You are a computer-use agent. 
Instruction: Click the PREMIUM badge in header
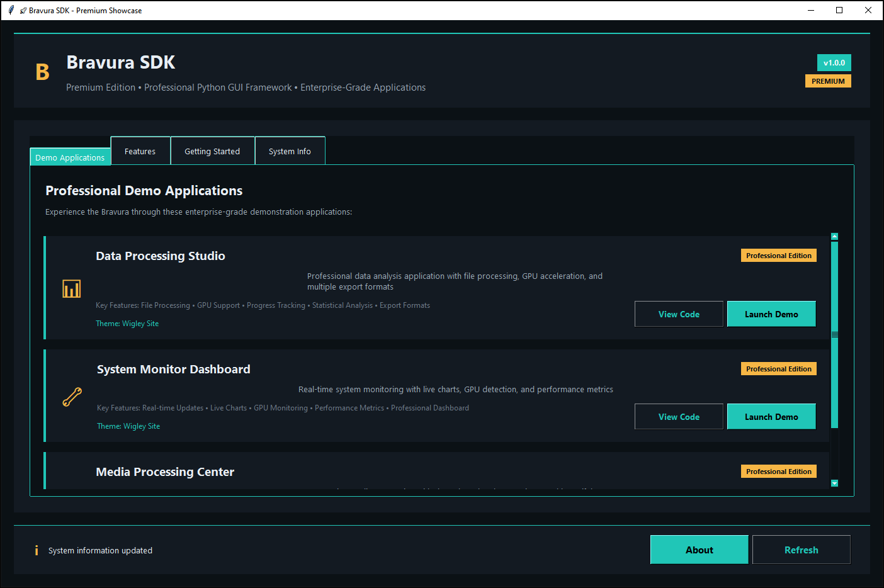pyautogui.click(x=828, y=81)
